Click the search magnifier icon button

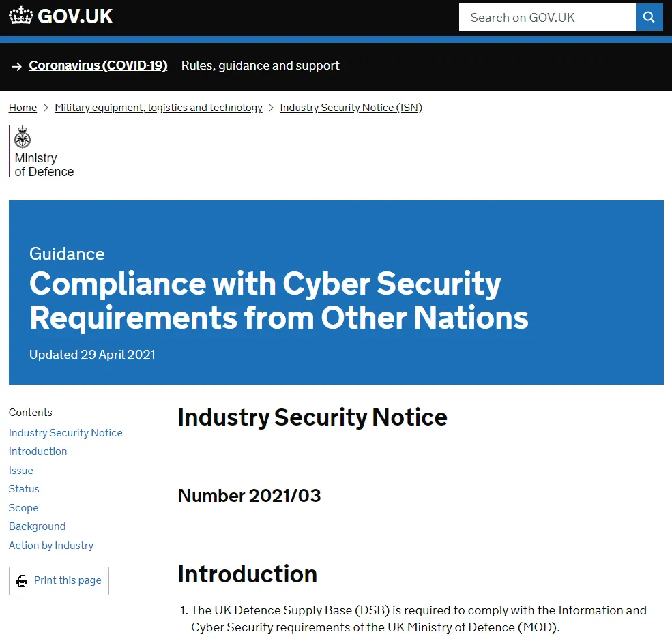pyautogui.click(x=649, y=17)
